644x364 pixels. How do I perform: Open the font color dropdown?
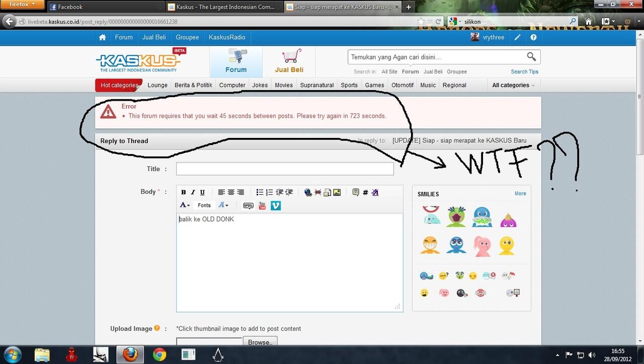pyautogui.click(x=185, y=205)
